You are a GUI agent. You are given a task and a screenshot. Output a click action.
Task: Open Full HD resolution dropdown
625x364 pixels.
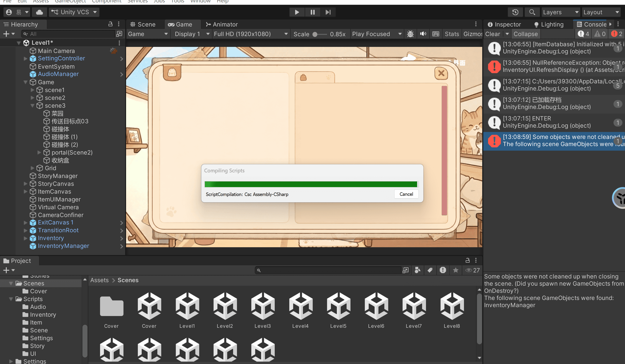click(251, 34)
